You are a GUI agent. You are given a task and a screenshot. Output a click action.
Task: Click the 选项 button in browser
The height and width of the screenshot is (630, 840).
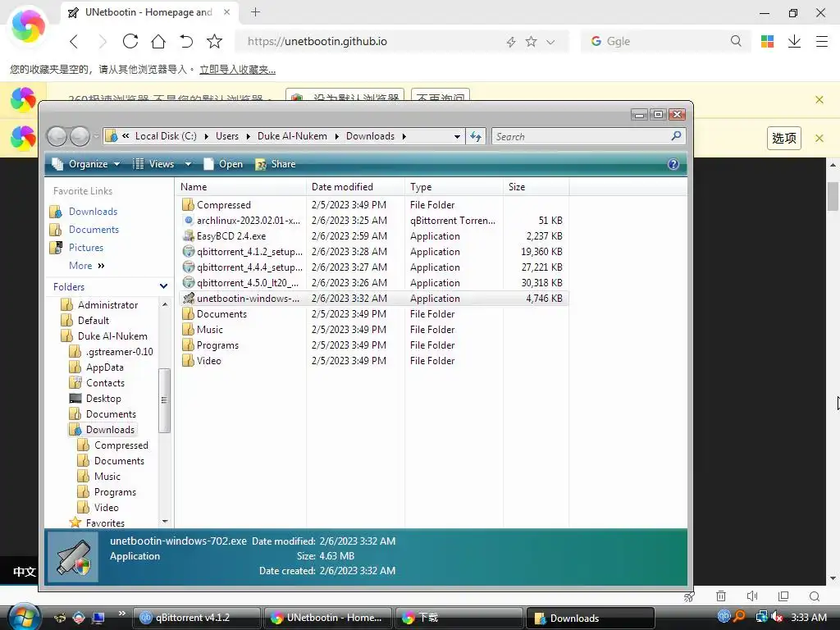point(783,138)
